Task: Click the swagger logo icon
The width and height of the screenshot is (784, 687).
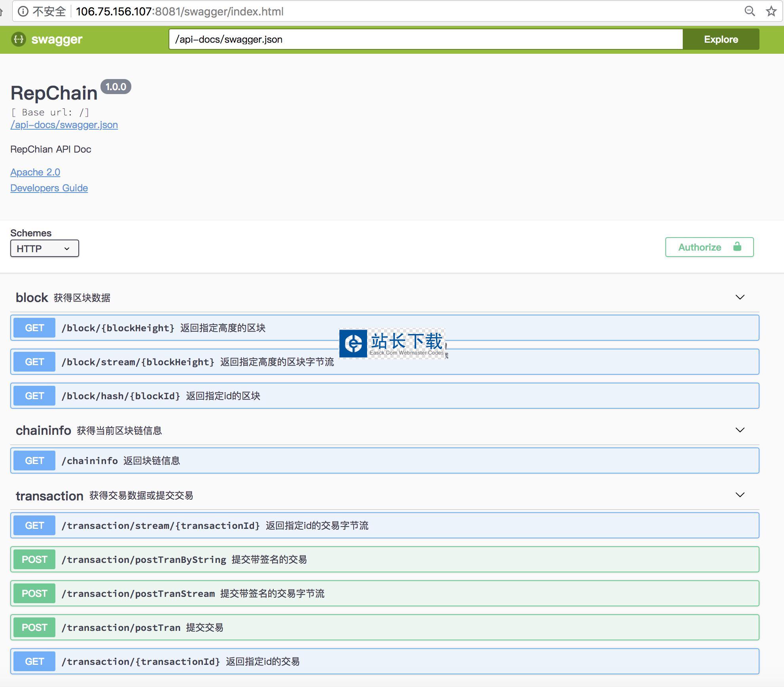Action: click(x=19, y=39)
